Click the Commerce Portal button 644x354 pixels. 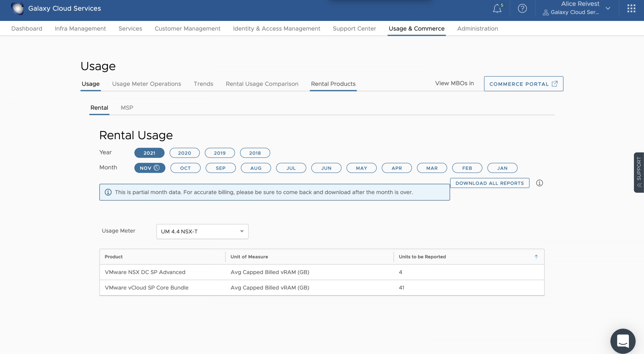click(x=523, y=84)
